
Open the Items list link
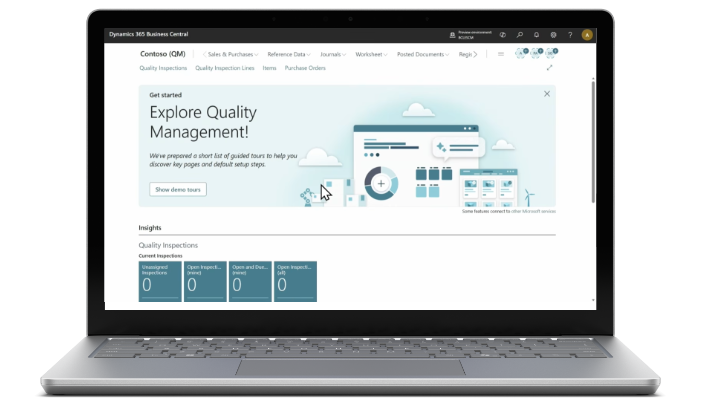tap(270, 68)
